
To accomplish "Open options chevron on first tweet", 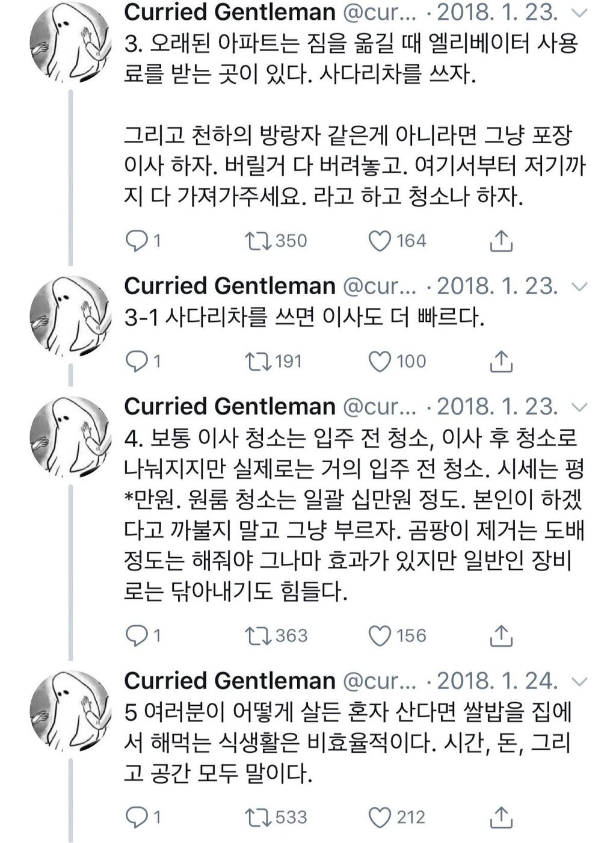I will coord(579,13).
